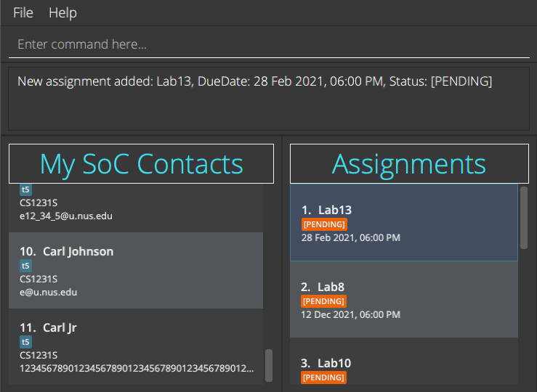Click the email e@u.nus.edu
The width and height of the screenshot is (537, 392).
(x=48, y=293)
